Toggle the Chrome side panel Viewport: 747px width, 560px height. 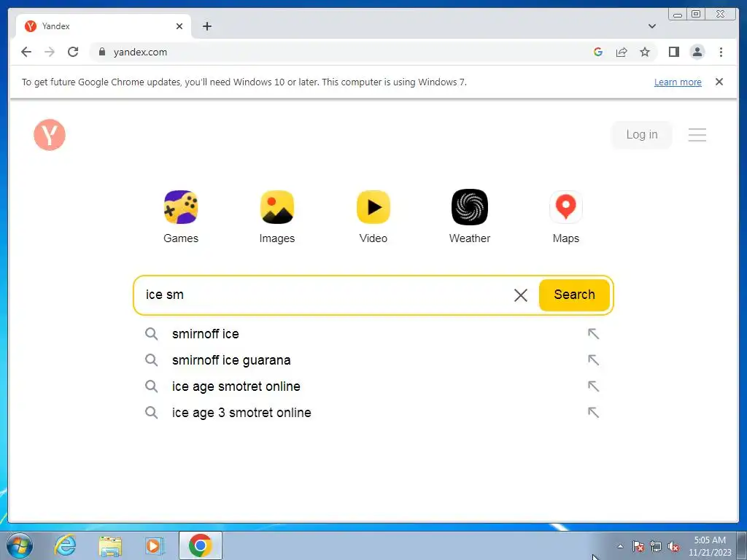point(673,52)
